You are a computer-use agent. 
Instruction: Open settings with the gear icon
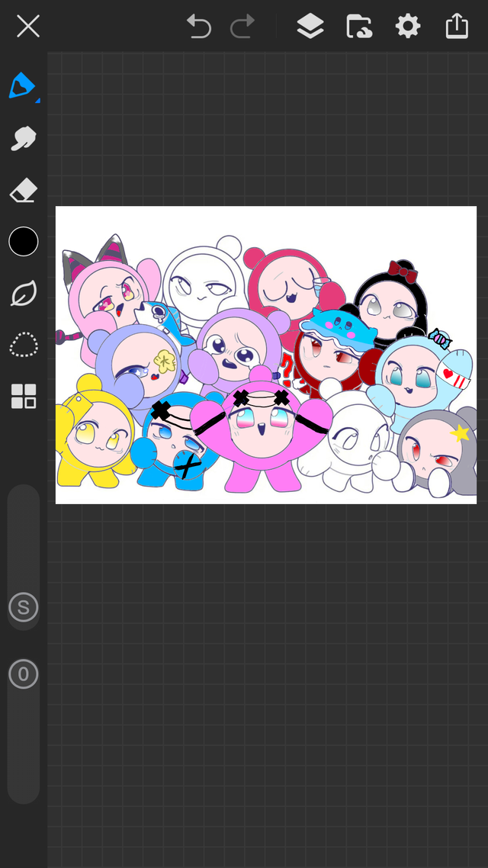pos(408,27)
